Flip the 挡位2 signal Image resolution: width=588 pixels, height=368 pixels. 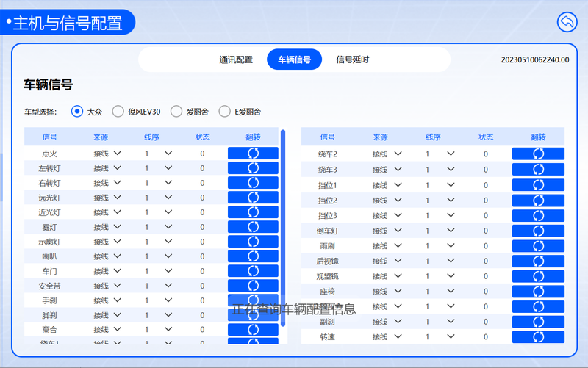tap(538, 200)
